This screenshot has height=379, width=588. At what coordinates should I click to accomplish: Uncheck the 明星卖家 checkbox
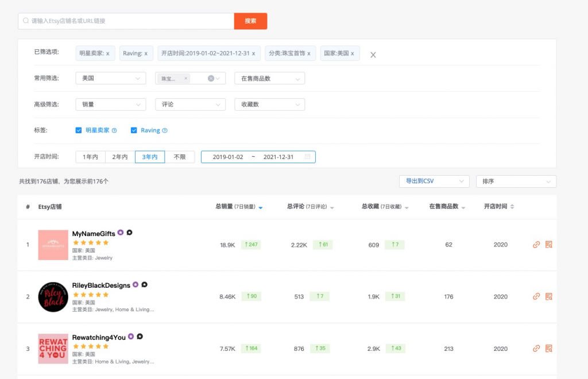[79, 130]
